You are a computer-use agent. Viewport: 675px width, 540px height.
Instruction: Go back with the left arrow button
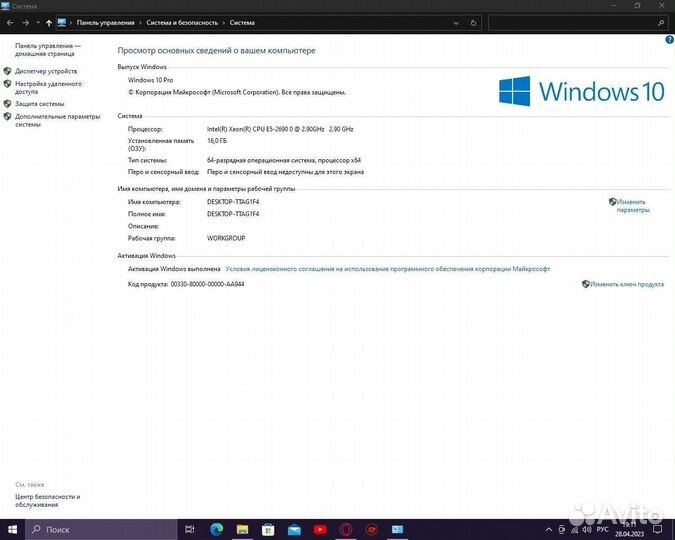[x=10, y=23]
